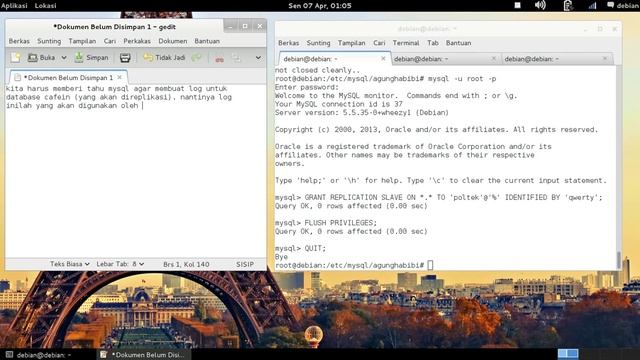Click the new document icon in gedit
Screen dimensions: 640x360
[x=16, y=58]
